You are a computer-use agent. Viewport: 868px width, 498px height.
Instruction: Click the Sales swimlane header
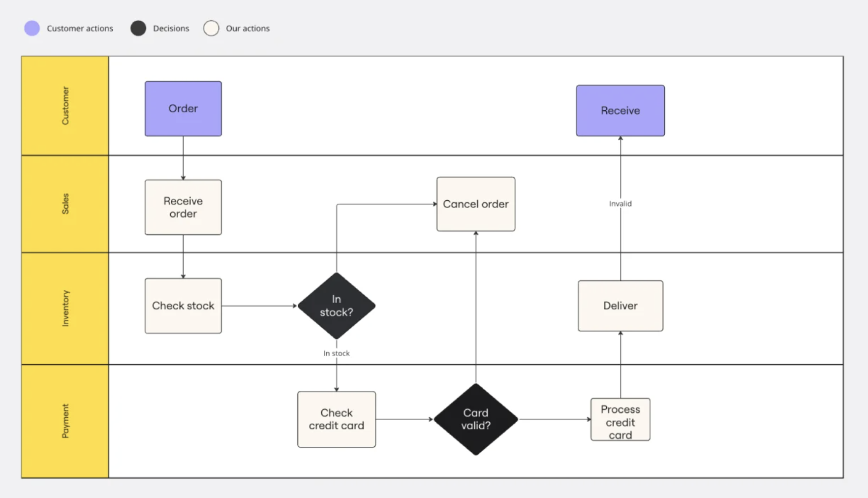pyautogui.click(x=65, y=204)
